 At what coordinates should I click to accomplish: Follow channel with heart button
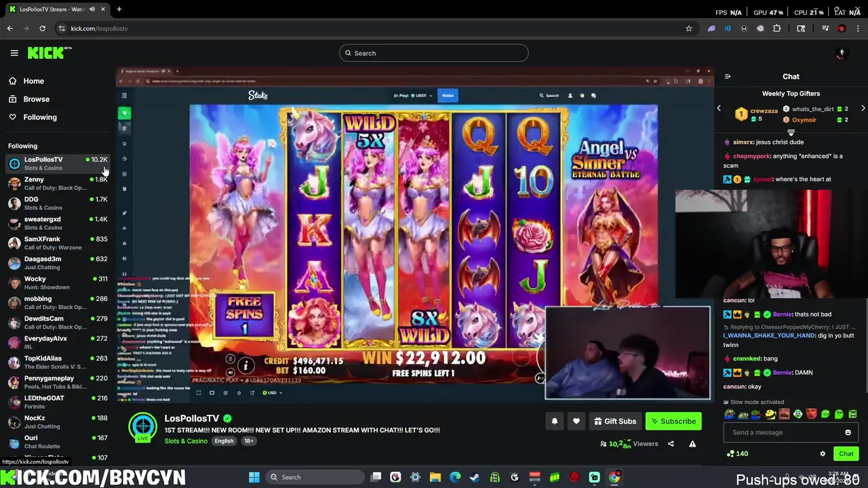pos(576,422)
